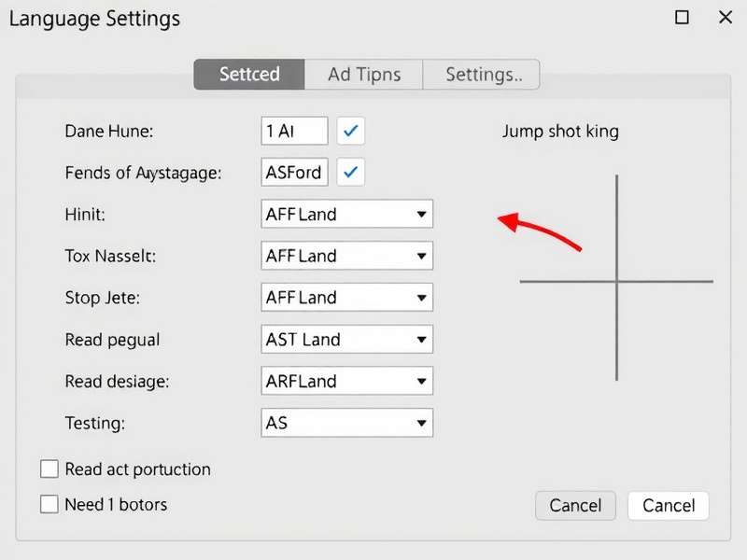The width and height of the screenshot is (747, 560).
Task: Click the left Cancel button
Action: (x=575, y=505)
